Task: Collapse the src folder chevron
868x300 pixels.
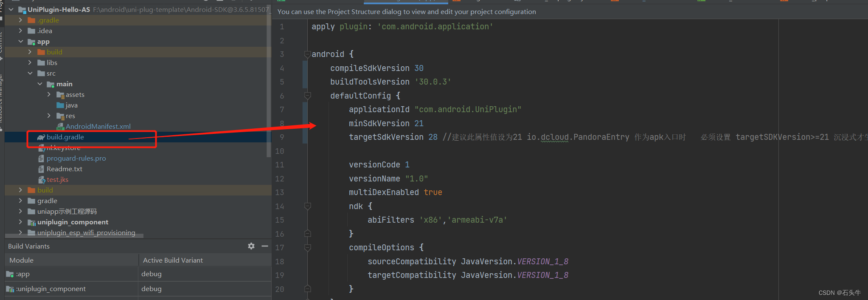Action: [x=30, y=73]
